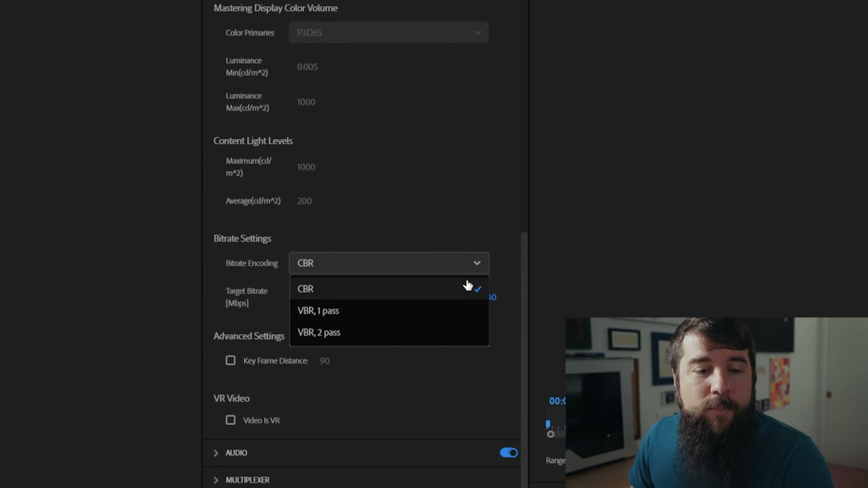
Task: Toggle the AUDIO export switch
Action: (509, 453)
